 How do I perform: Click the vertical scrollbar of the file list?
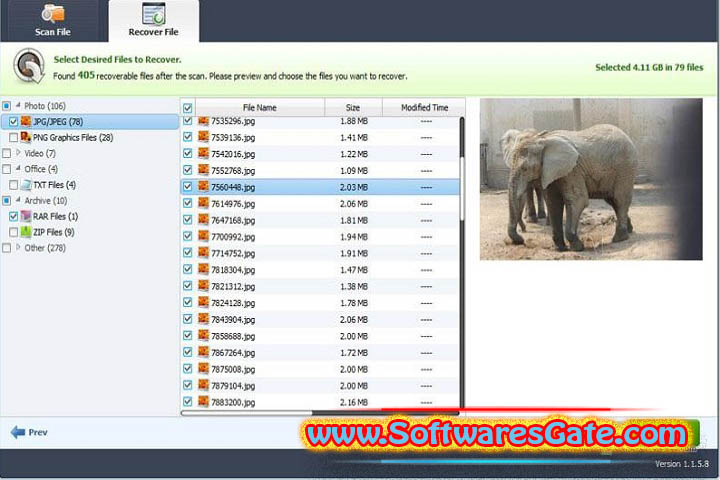click(x=462, y=263)
